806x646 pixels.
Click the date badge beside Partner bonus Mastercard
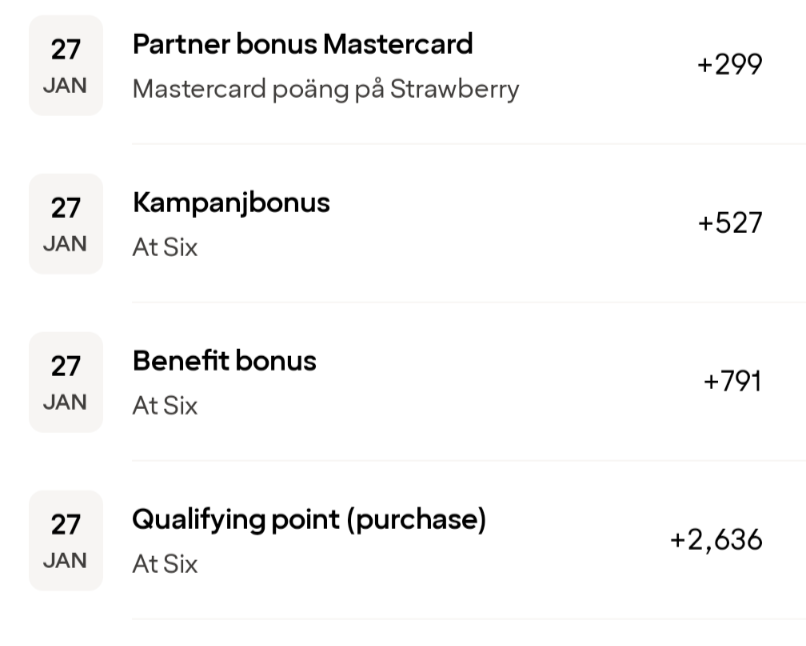point(66,65)
